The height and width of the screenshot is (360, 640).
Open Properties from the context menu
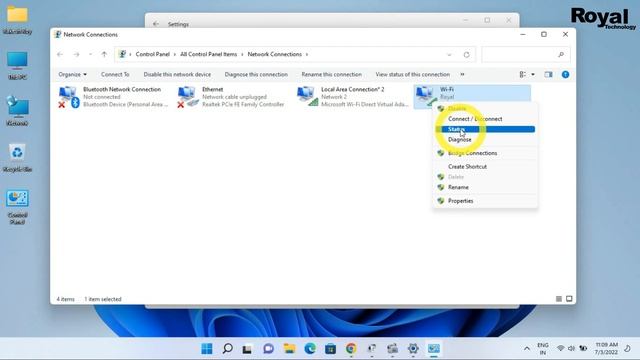click(x=460, y=201)
